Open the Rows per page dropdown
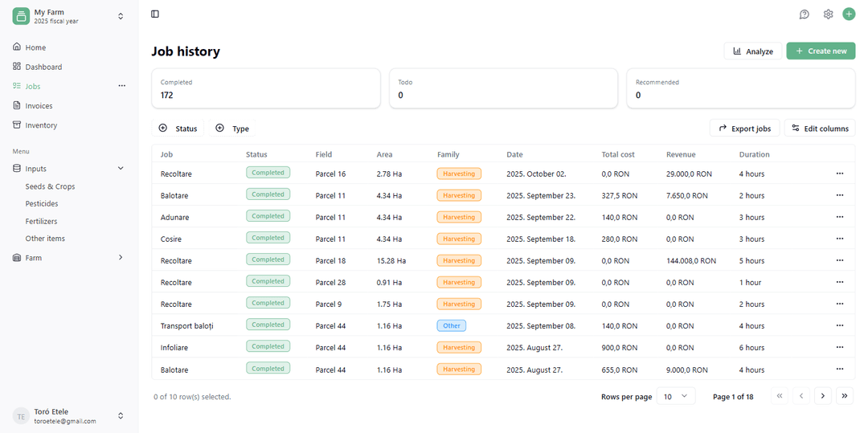This screenshot has width=868, height=433. click(675, 396)
